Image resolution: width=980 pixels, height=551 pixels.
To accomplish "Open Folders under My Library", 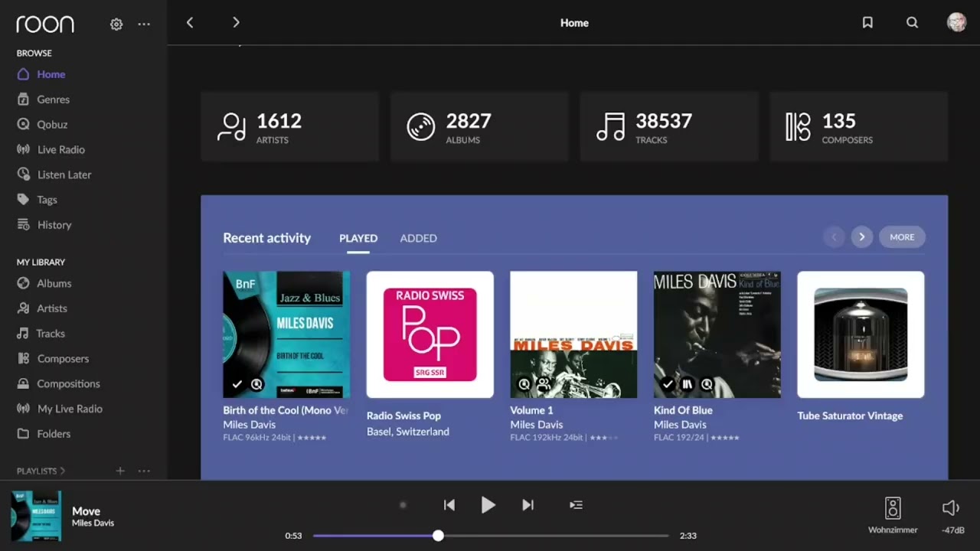I will point(44,434).
